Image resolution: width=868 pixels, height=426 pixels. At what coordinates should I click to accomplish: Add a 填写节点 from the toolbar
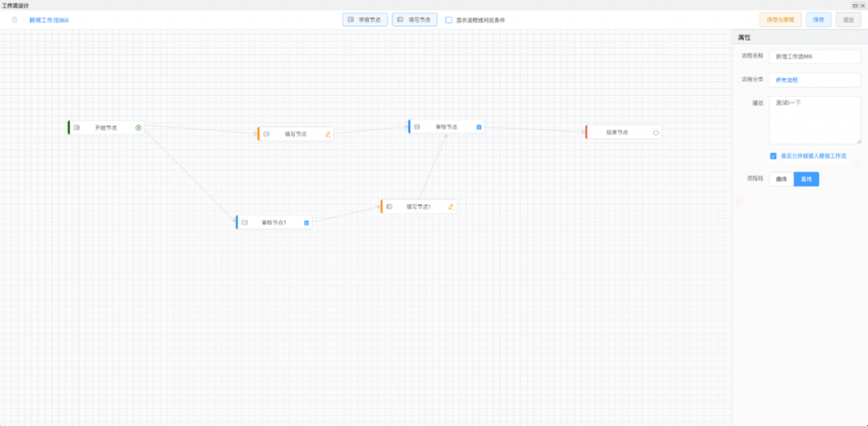click(x=415, y=20)
